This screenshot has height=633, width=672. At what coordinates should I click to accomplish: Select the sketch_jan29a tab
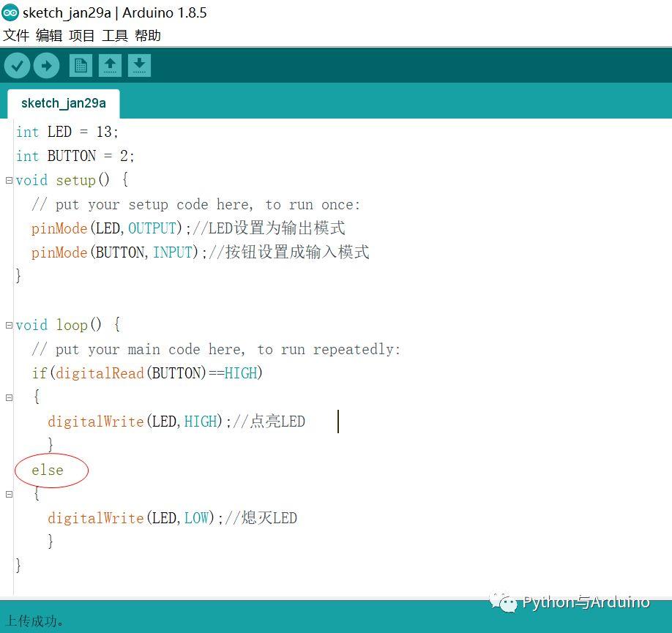(64, 103)
